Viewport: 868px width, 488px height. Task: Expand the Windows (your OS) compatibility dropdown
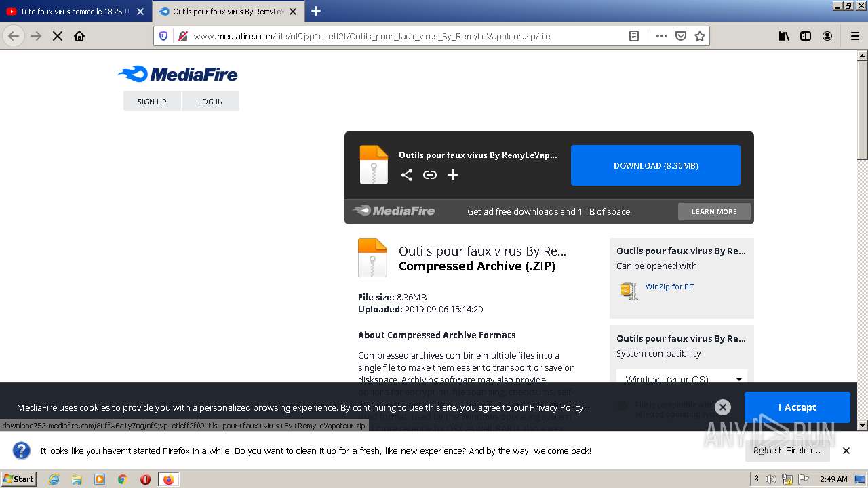[x=682, y=378]
